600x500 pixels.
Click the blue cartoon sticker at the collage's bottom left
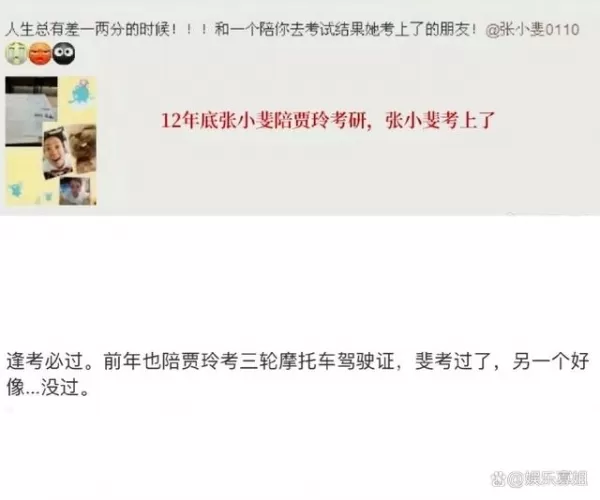[x=16, y=190]
